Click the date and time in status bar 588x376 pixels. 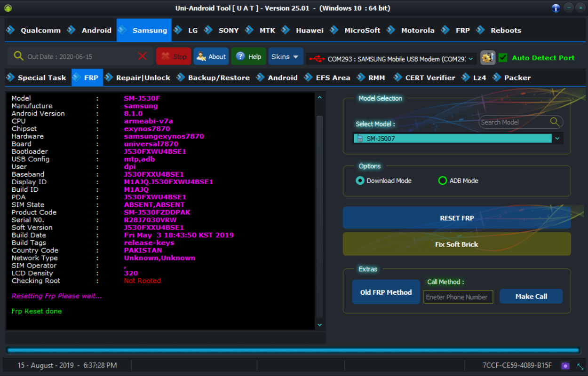[67, 365]
